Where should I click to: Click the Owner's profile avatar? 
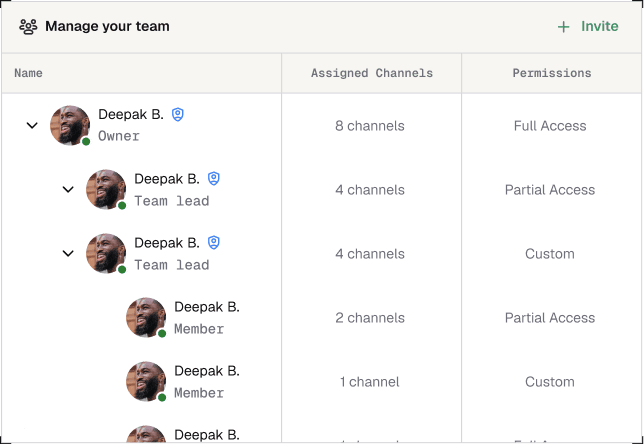coord(70,125)
